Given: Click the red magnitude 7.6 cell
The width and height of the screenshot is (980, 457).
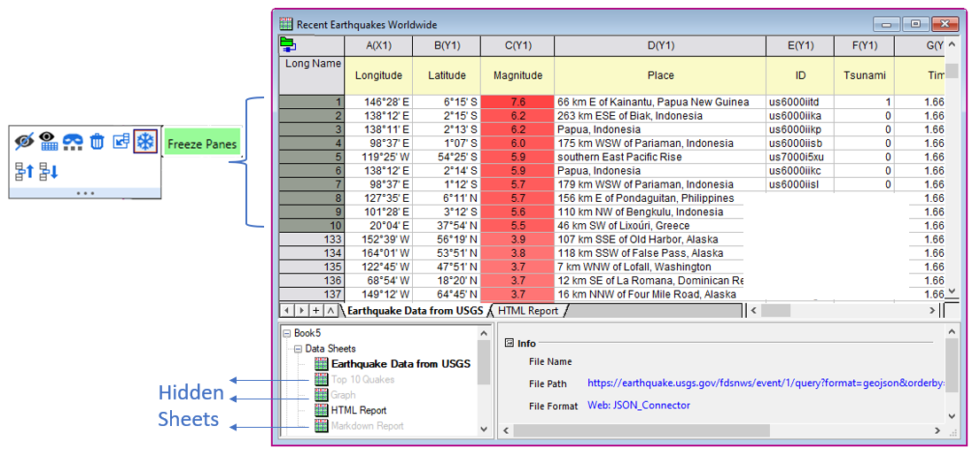Looking at the screenshot, I should pos(517,102).
